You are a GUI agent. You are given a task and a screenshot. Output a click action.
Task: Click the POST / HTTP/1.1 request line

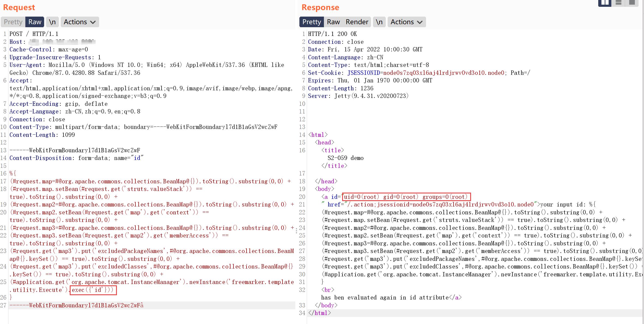(34, 34)
